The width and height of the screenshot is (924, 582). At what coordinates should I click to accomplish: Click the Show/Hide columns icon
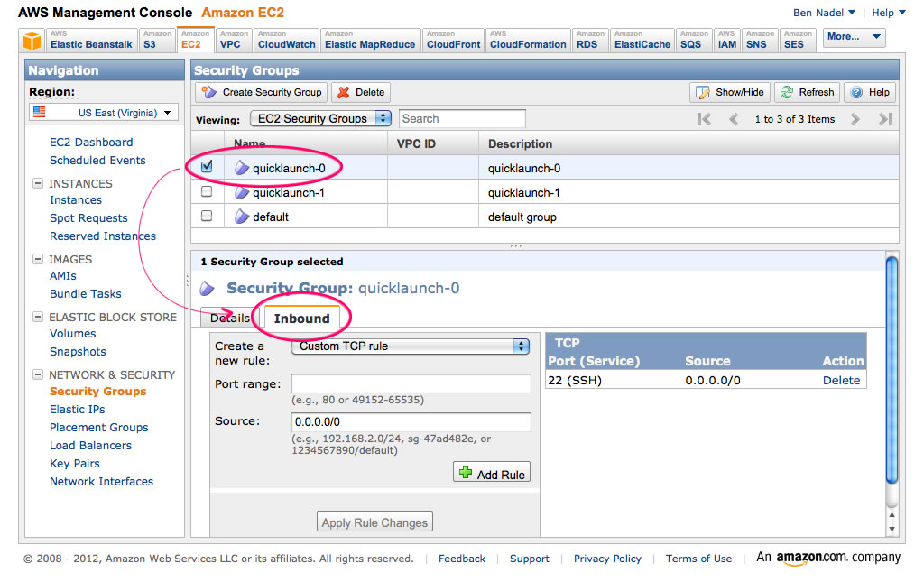click(702, 92)
